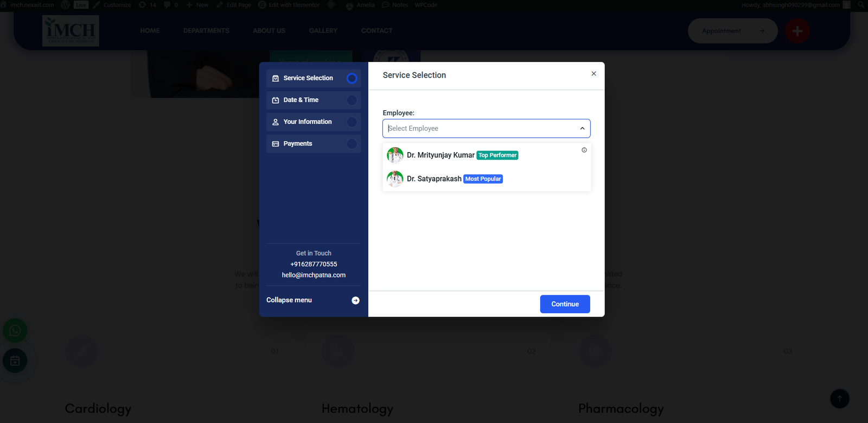Screen dimensions: 868x423
Task: Go to Your Information step
Action: click(313, 122)
